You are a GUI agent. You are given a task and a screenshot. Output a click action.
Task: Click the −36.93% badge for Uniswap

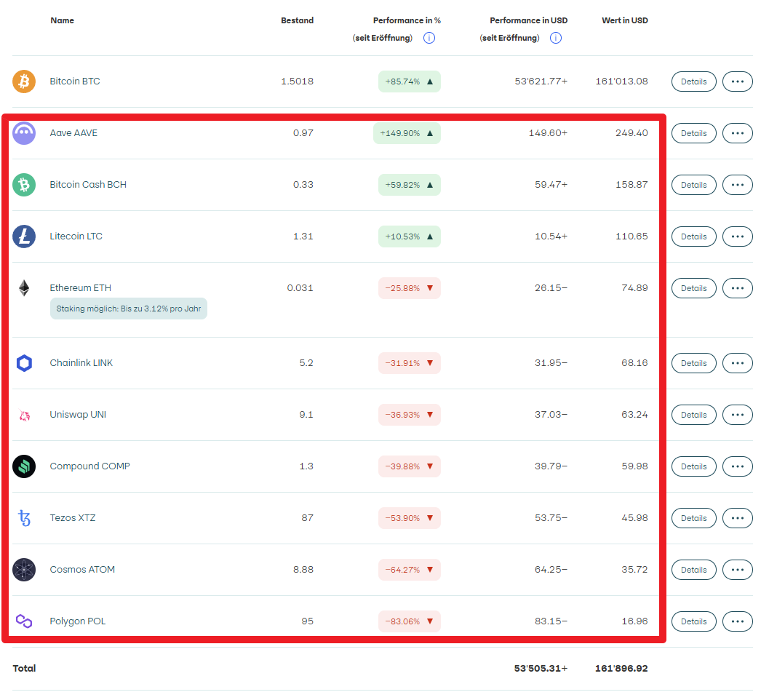click(x=410, y=415)
